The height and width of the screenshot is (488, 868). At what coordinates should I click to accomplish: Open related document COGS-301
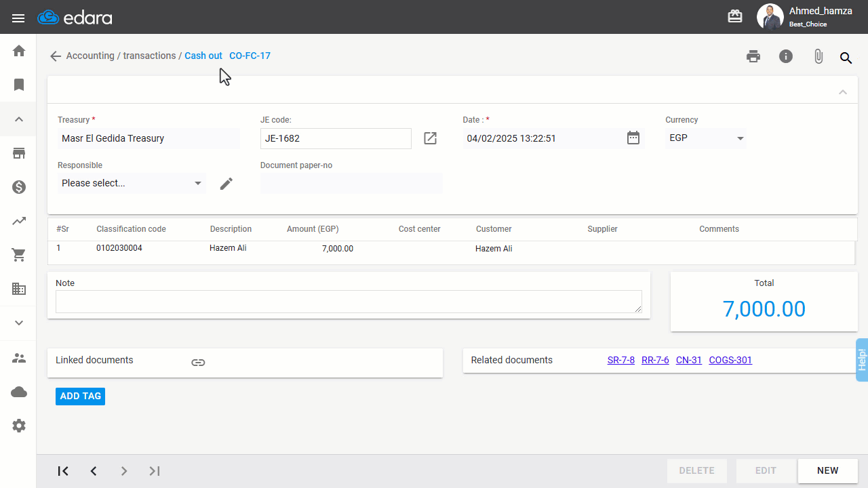[730, 360]
